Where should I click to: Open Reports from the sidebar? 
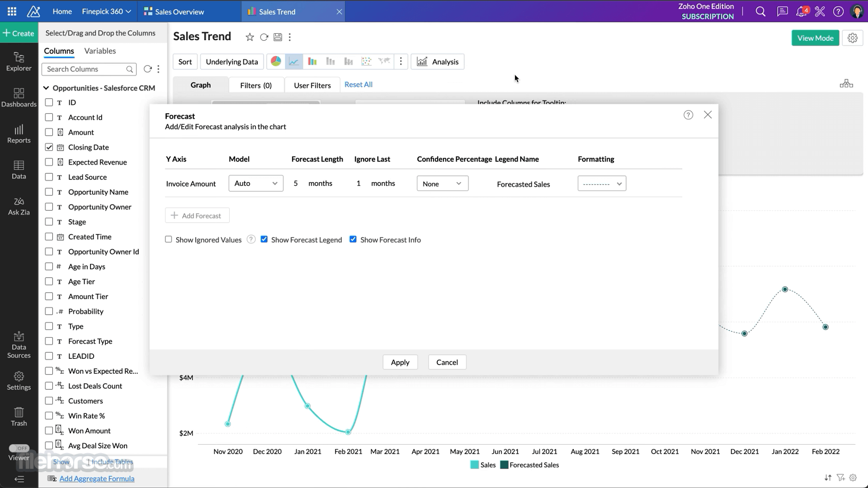tap(19, 134)
